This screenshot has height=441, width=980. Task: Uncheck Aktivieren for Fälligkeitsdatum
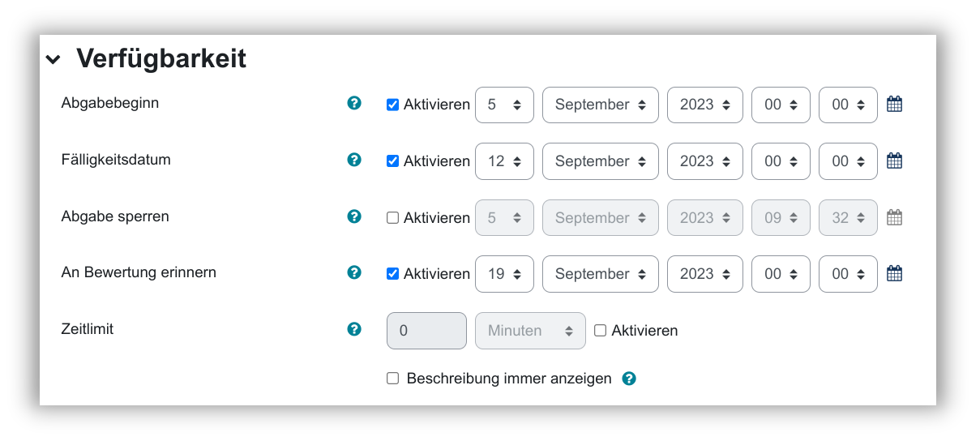point(393,161)
